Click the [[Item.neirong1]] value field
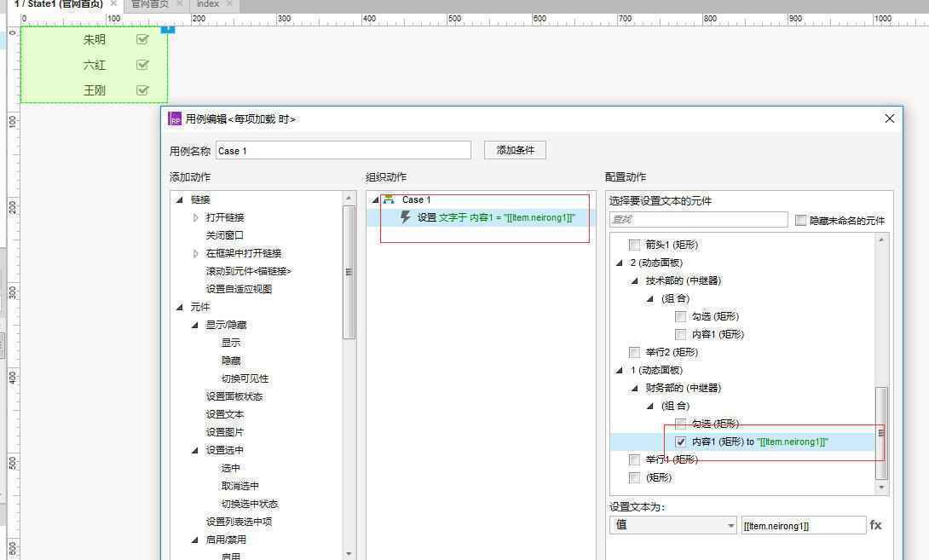 (804, 526)
